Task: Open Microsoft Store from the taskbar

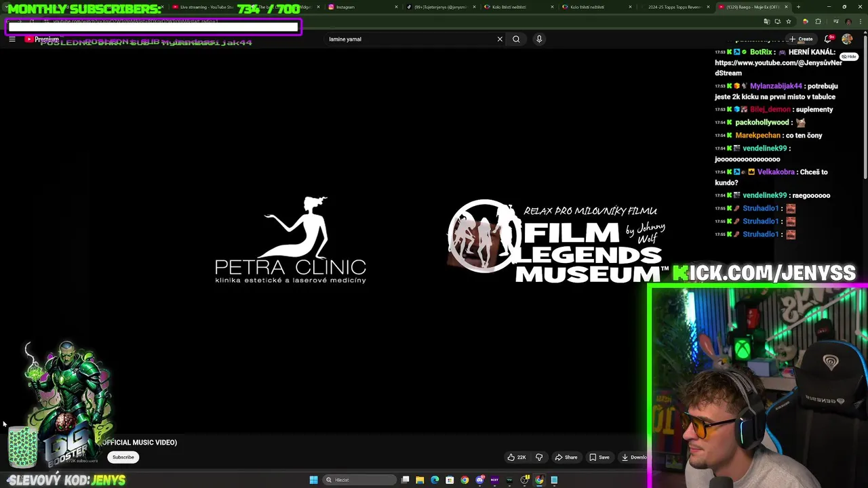Action: coord(450,480)
